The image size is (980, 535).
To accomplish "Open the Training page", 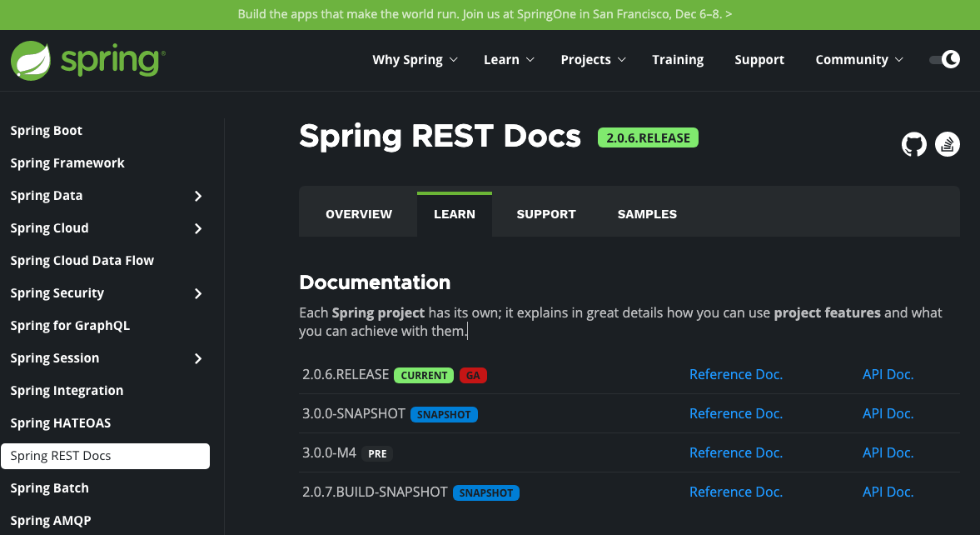I will (678, 59).
